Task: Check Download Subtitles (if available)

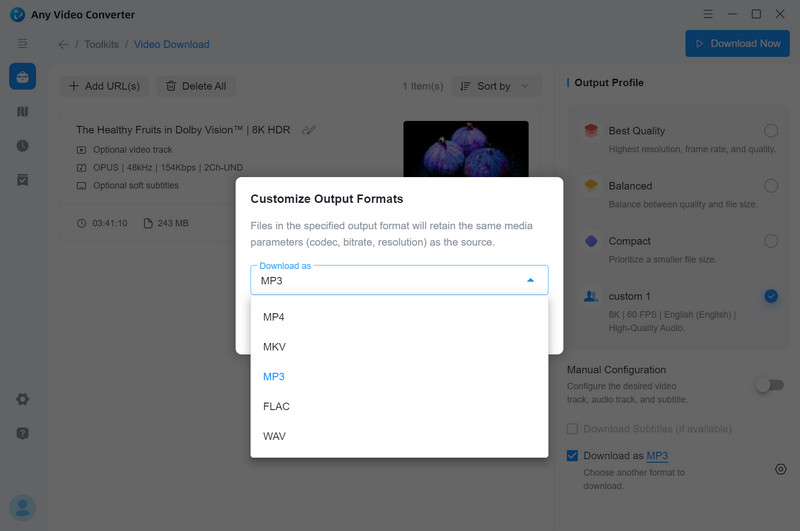Action: tap(572, 428)
